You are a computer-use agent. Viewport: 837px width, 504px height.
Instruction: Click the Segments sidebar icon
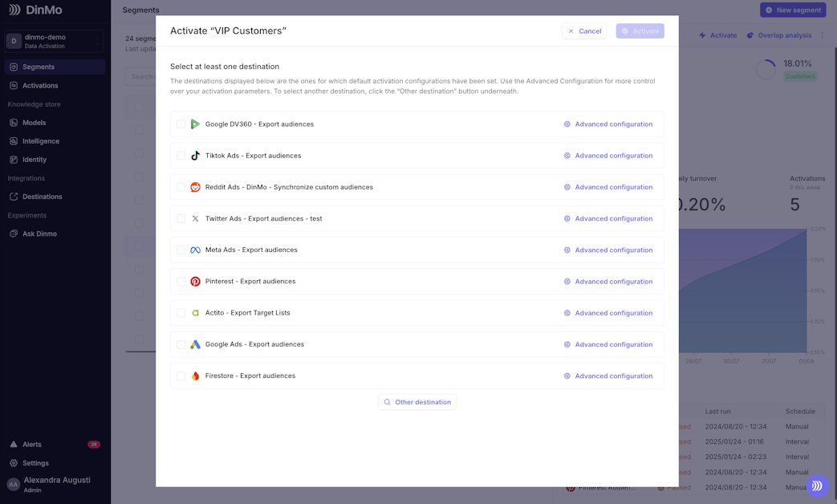(x=14, y=67)
